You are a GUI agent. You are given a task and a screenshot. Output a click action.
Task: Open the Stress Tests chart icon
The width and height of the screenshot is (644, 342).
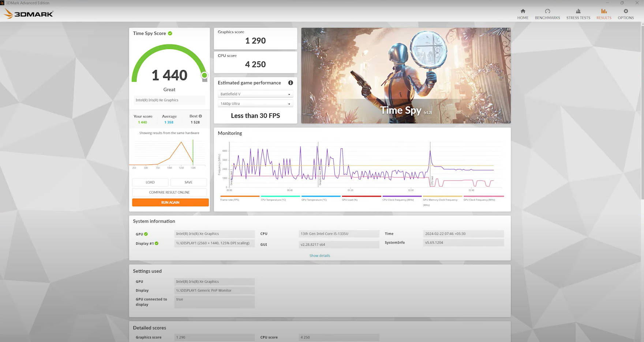coord(578,11)
